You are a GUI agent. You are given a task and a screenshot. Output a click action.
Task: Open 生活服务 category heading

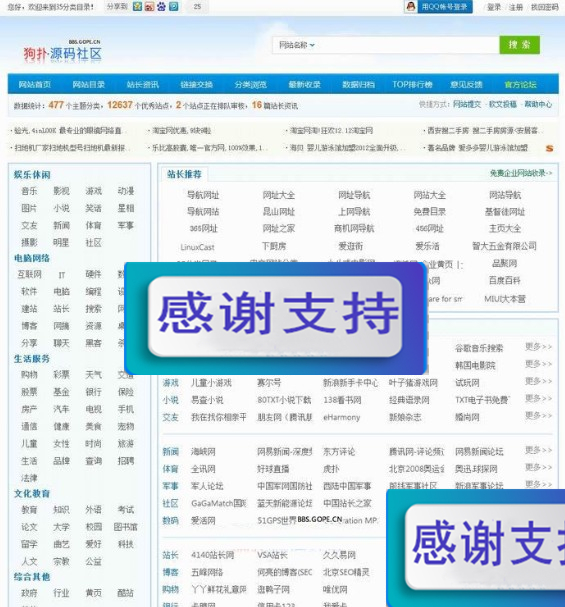(x=32, y=359)
